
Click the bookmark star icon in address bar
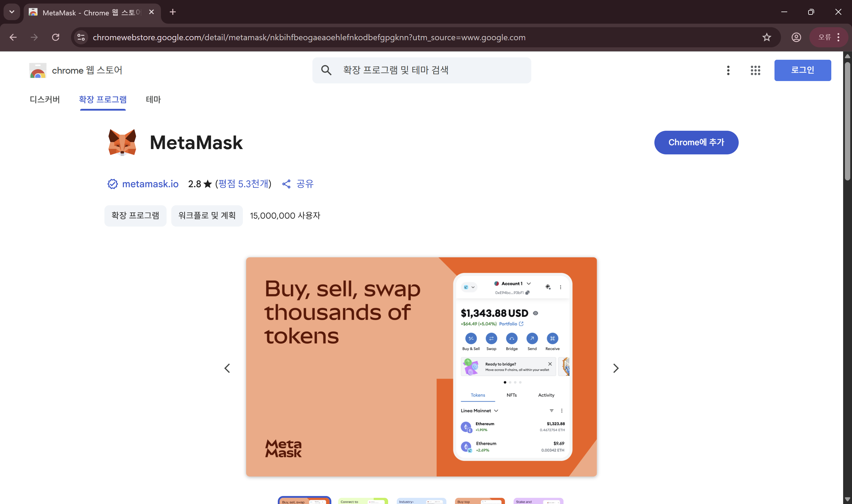pyautogui.click(x=767, y=37)
